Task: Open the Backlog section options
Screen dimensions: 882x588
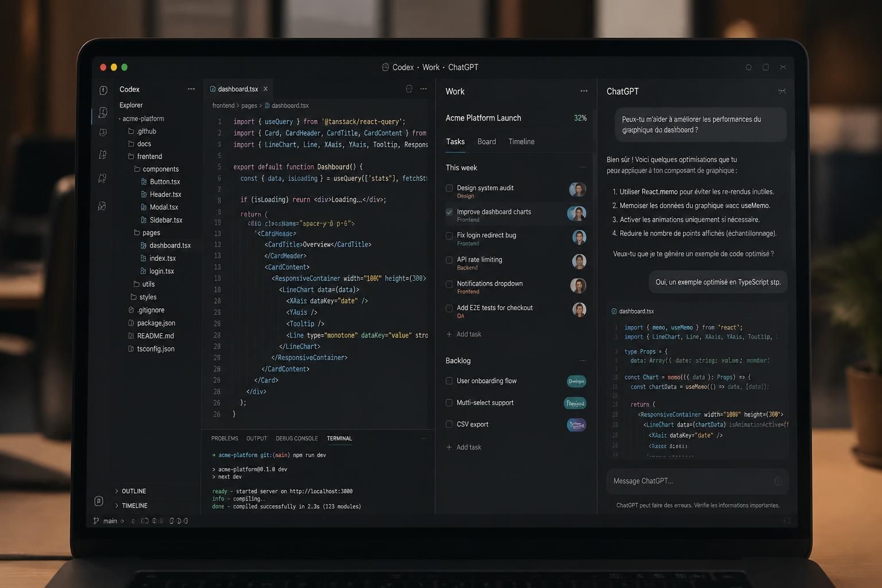Action: coord(583,361)
